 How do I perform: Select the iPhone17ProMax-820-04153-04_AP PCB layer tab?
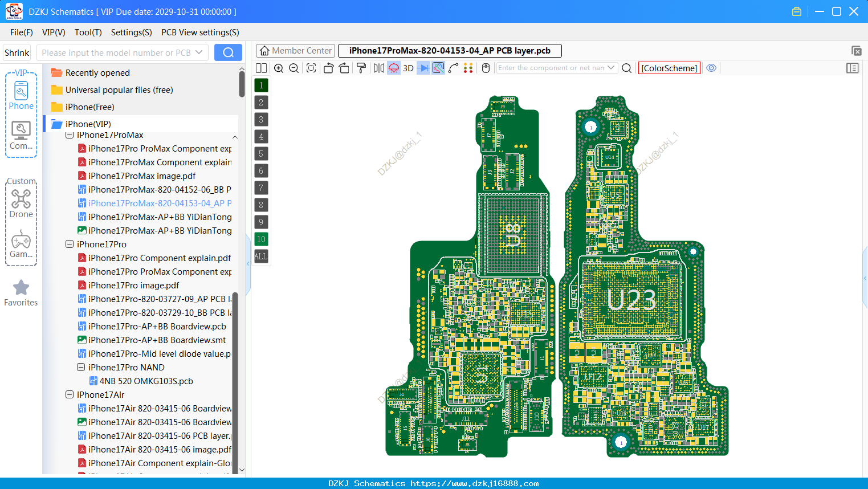coord(450,51)
